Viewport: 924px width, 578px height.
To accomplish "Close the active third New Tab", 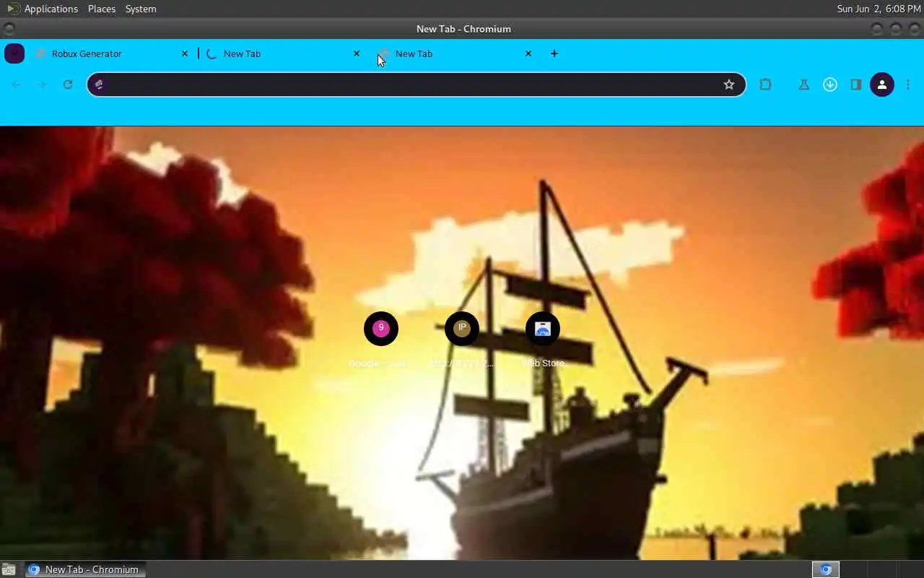I will point(528,53).
